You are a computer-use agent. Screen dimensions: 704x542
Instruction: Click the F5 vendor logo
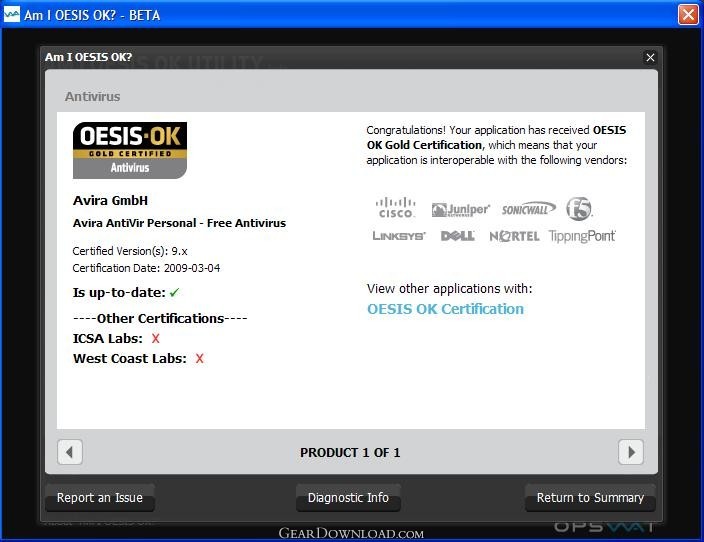point(579,208)
